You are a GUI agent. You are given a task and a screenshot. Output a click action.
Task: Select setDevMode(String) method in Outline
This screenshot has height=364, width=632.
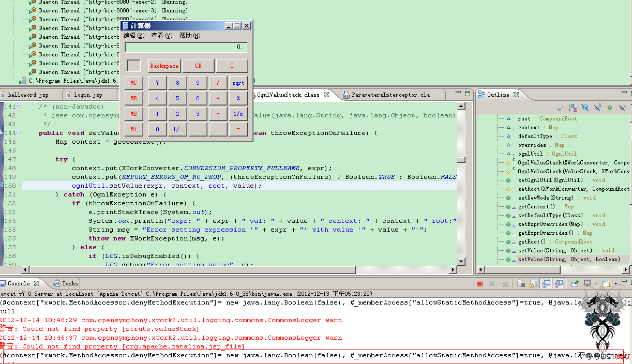(557, 198)
